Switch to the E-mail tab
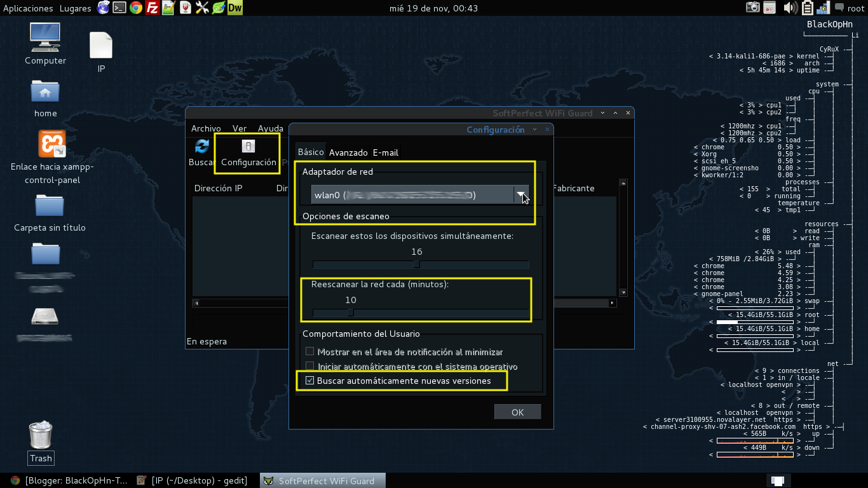 tap(386, 152)
